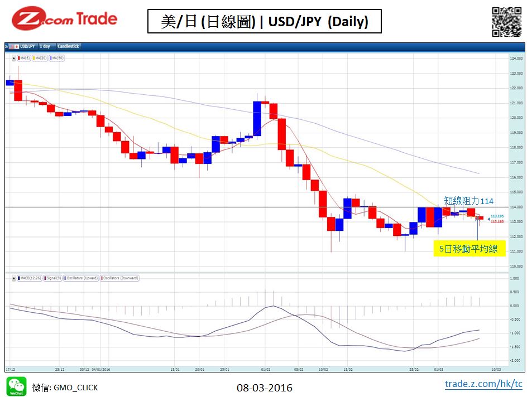Click the 短線阻力114 resistance label
Viewport: 532px width, 397px height.
(468, 201)
